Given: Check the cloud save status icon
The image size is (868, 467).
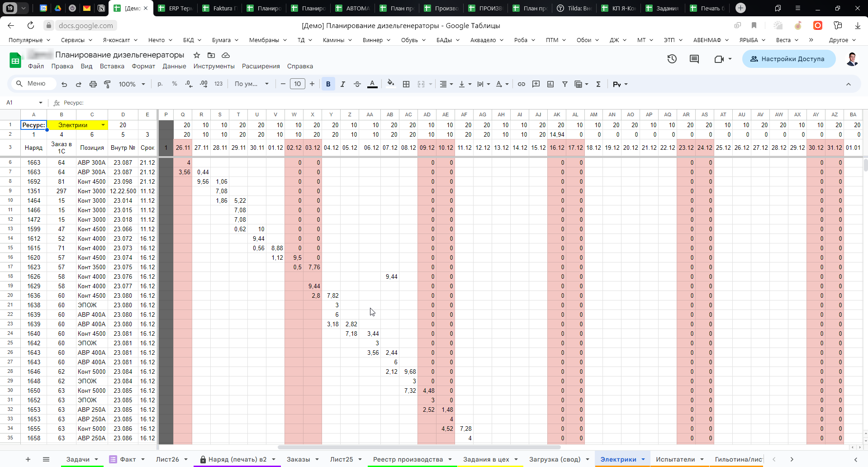Looking at the screenshot, I should click(x=226, y=55).
